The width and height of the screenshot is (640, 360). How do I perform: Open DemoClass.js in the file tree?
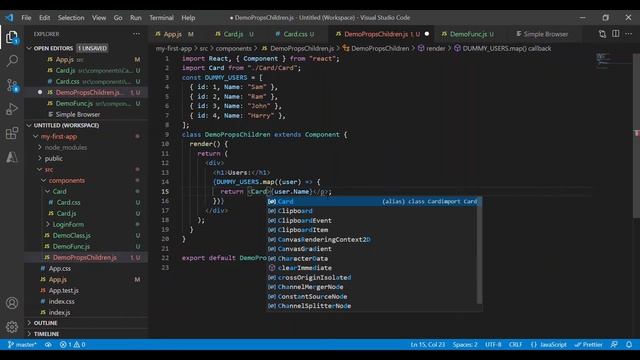pyautogui.click(x=71, y=236)
